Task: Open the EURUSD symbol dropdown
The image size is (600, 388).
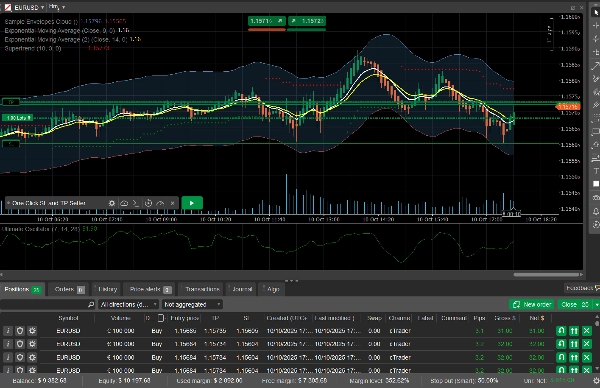Action: [x=42, y=7]
